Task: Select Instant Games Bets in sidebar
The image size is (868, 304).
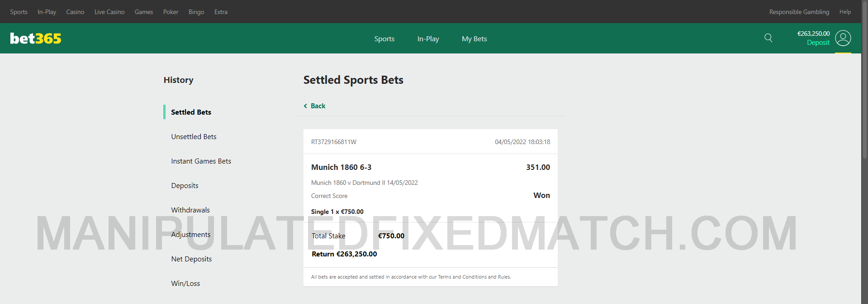Action: pyautogui.click(x=201, y=161)
